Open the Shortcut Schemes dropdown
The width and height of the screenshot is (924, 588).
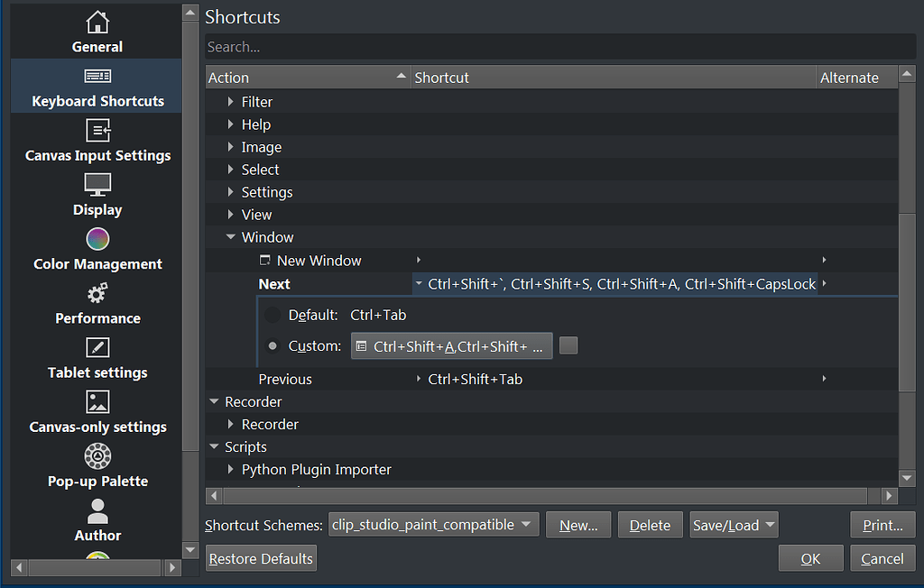[433, 525]
